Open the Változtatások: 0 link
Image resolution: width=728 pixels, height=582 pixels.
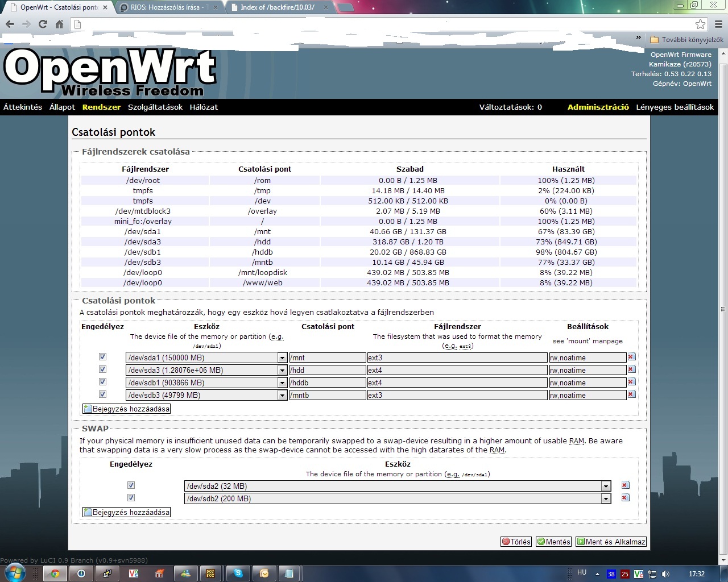510,107
